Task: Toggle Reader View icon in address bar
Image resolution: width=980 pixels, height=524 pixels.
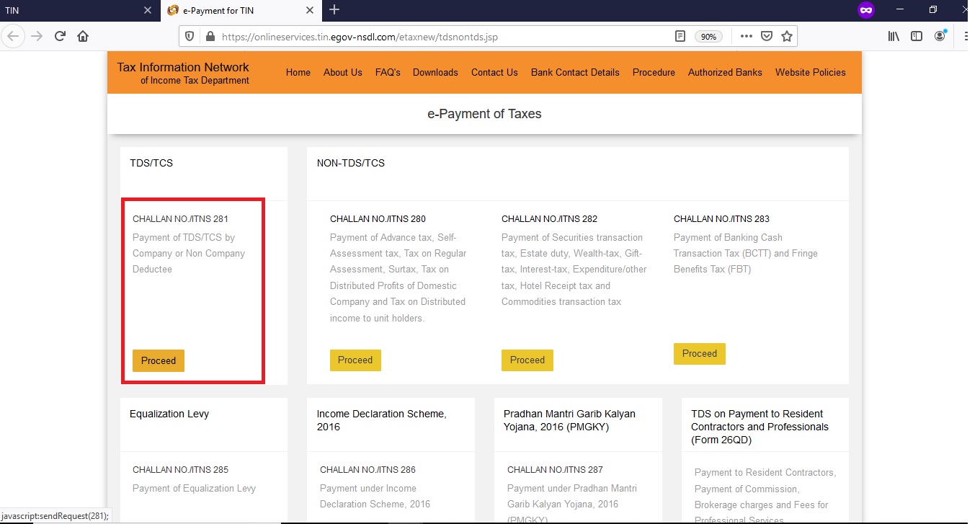Action: [x=680, y=36]
